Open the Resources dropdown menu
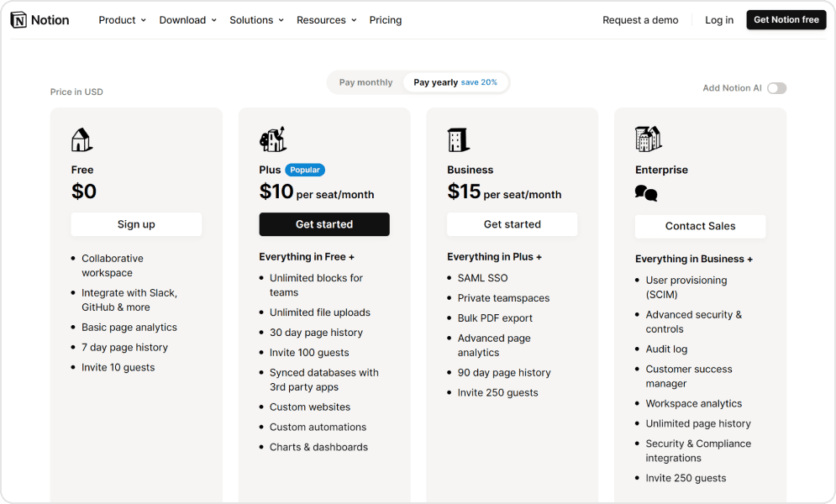836x504 pixels. pyautogui.click(x=326, y=20)
